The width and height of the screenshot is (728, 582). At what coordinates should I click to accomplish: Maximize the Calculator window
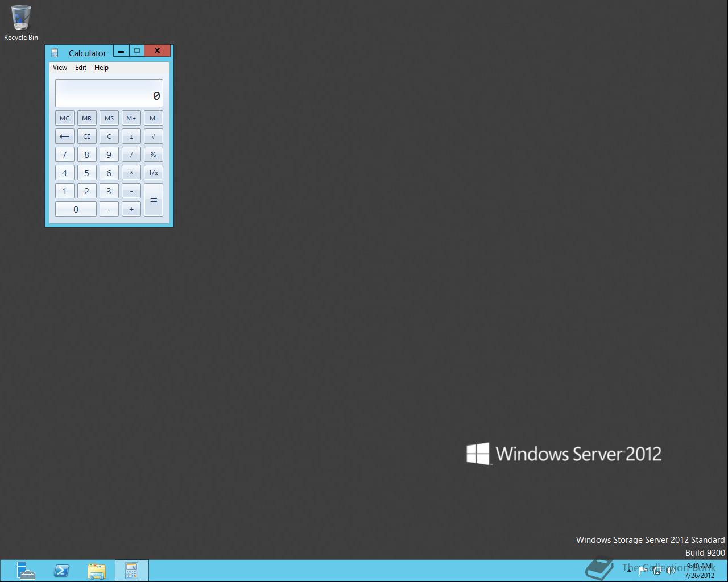[x=137, y=51]
